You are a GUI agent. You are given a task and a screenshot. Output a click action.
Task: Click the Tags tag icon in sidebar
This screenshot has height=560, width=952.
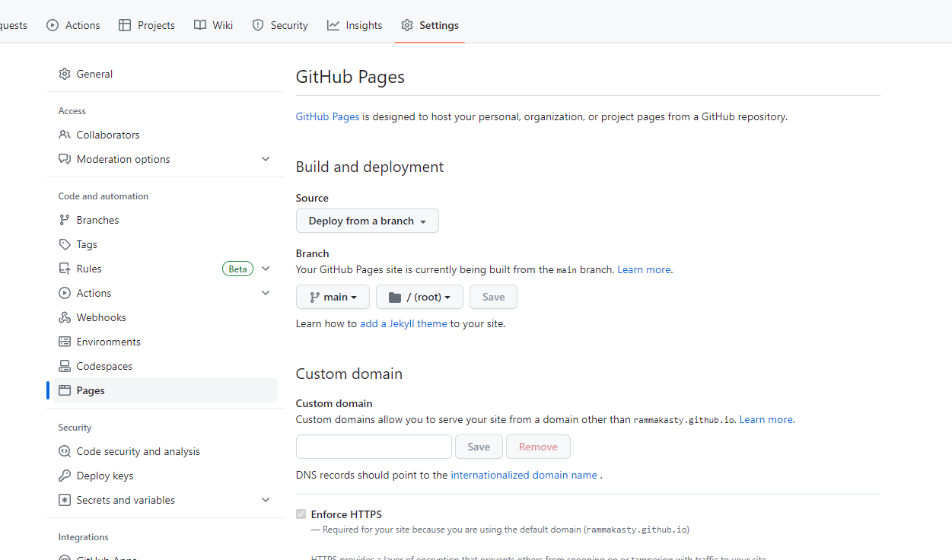pyautogui.click(x=65, y=244)
